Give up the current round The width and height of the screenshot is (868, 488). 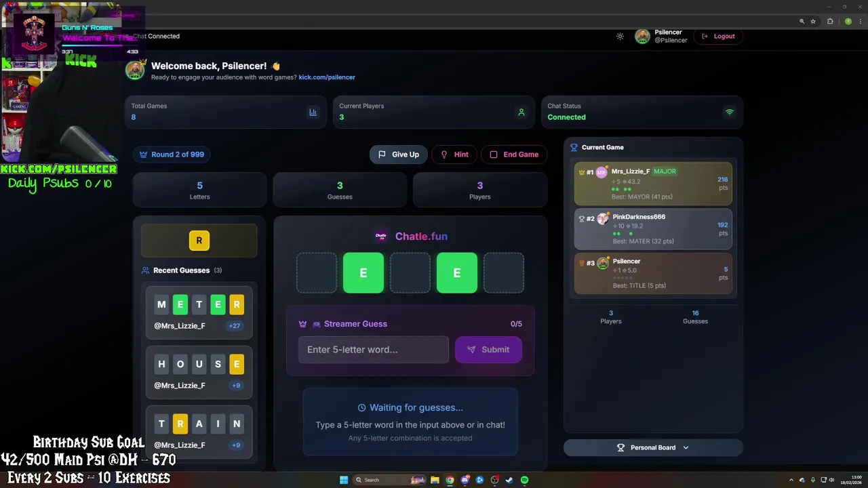[399, 155]
